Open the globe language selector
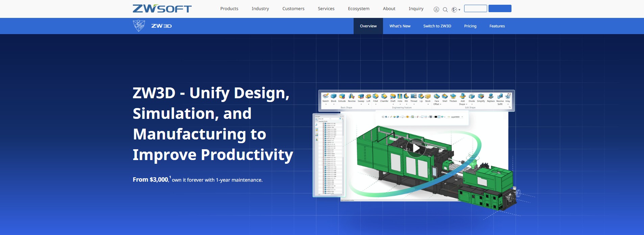This screenshot has width=644, height=235. [x=455, y=9]
